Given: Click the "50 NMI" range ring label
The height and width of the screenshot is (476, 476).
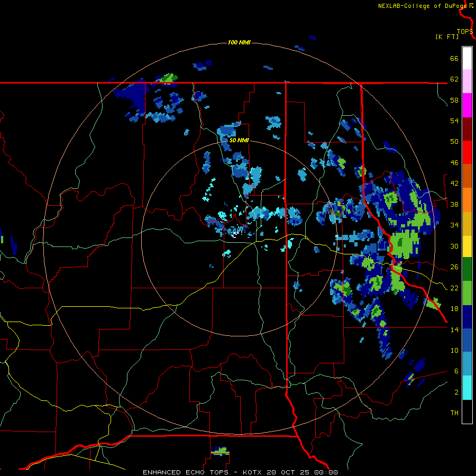Looking at the screenshot, I should click(x=239, y=140).
